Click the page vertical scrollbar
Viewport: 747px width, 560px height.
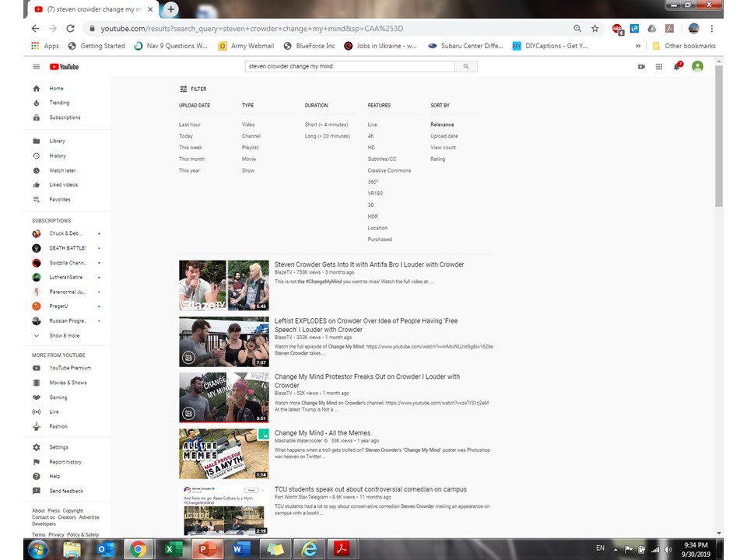click(x=719, y=135)
